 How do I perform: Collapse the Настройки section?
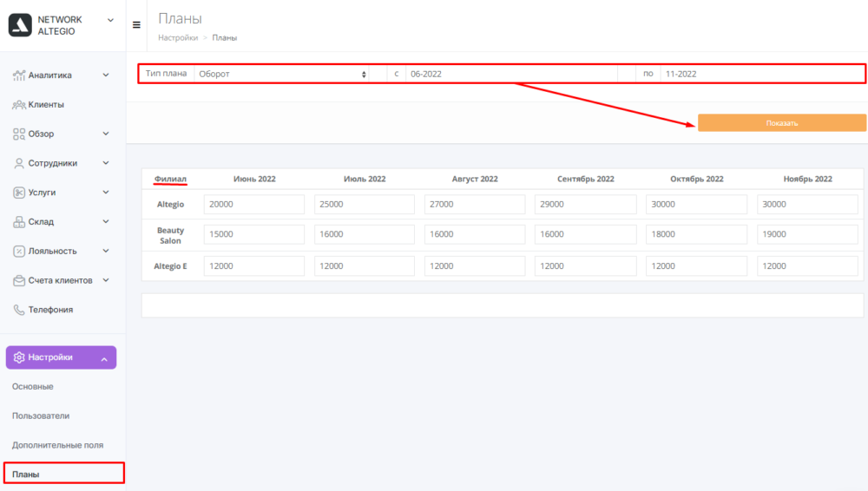pyautogui.click(x=104, y=358)
